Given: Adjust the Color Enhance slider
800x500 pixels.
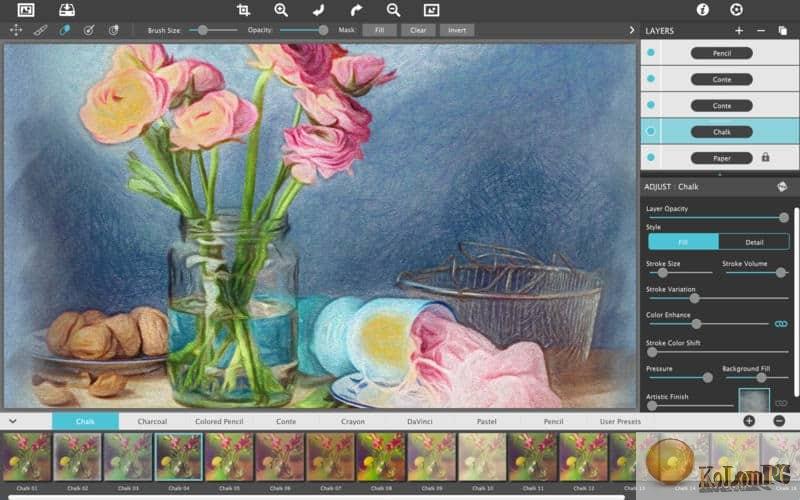Looking at the screenshot, I should point(709,324).
